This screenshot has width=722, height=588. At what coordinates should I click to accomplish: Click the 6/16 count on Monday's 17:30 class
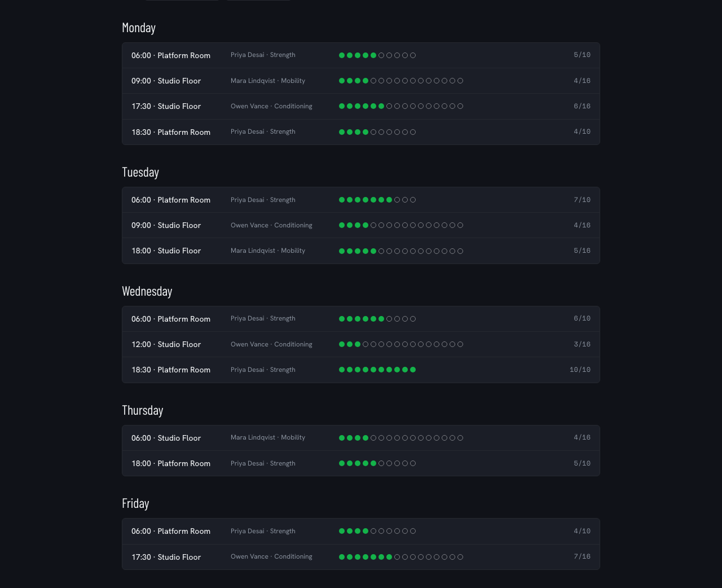[582, 106]
